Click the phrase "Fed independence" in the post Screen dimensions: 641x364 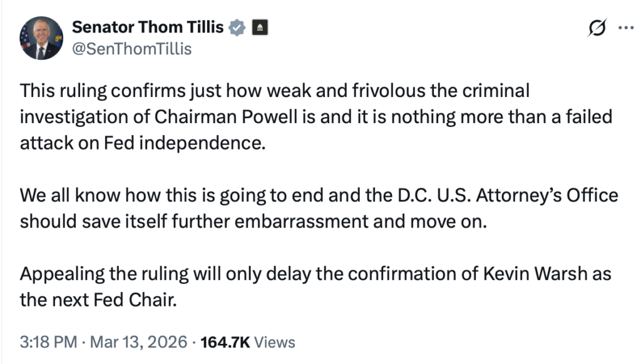tap(176, 143)
